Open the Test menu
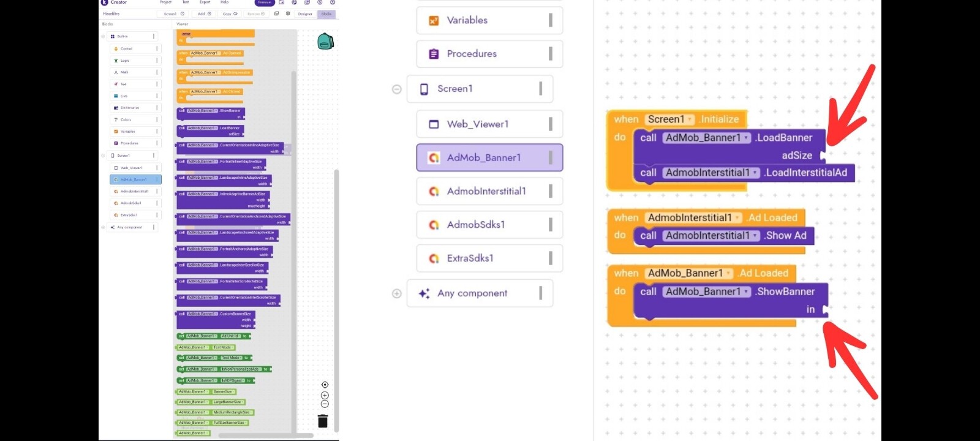Viewport: 980px width, 441px height. pyautogui.click(x=186, y=2)
